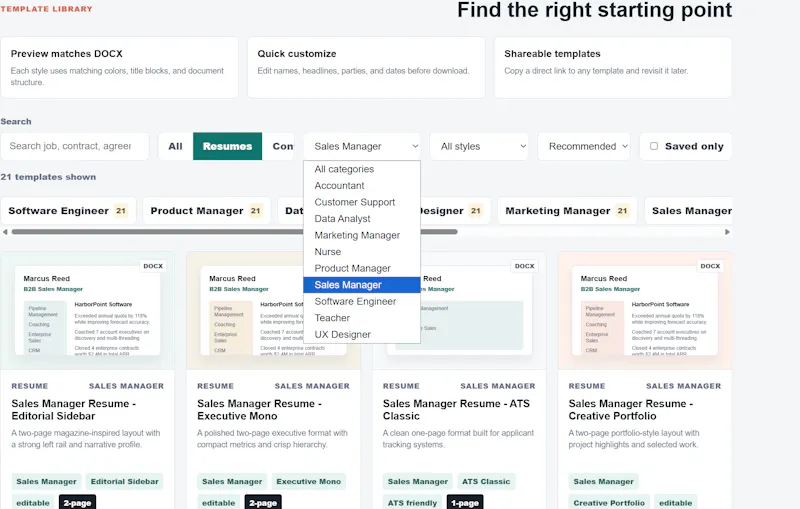Click DOCX badge on Editorial Sidebar card
The height and width of the screenshot is (509, 800).
(153, 266)
